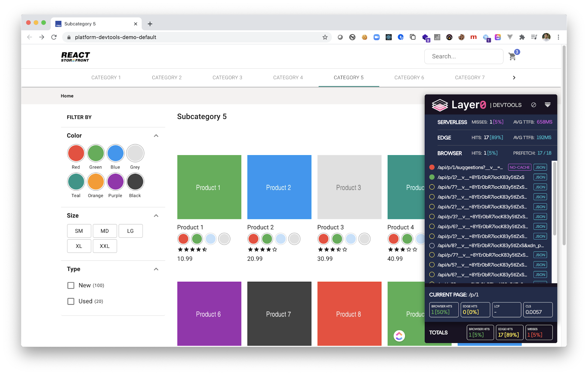Open the CATEGORY 7 tab

(469, 78)
